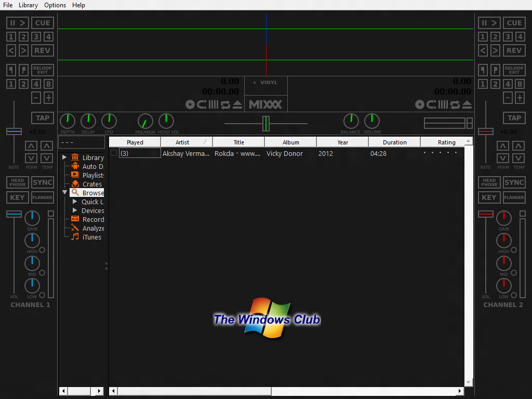The width and height of the screenshot is (532, 399).
Task: Click Channel 1 CUE button
Action: (43, 23)
